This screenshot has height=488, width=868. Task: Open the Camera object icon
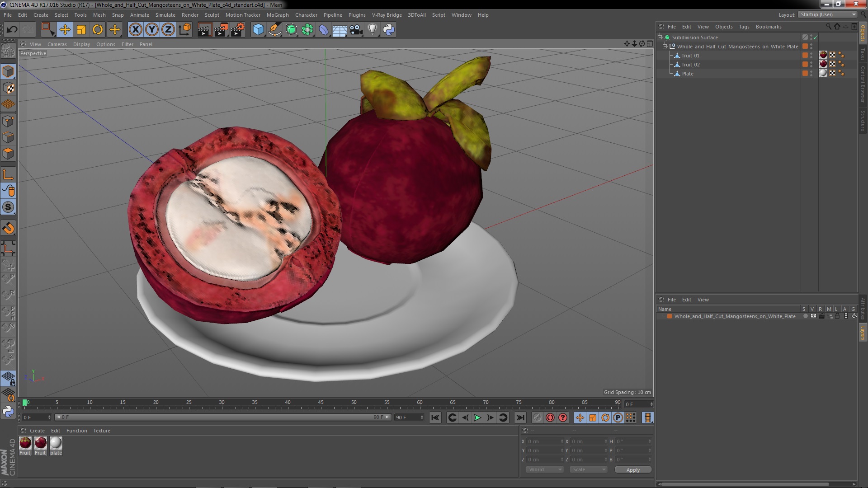356,30
